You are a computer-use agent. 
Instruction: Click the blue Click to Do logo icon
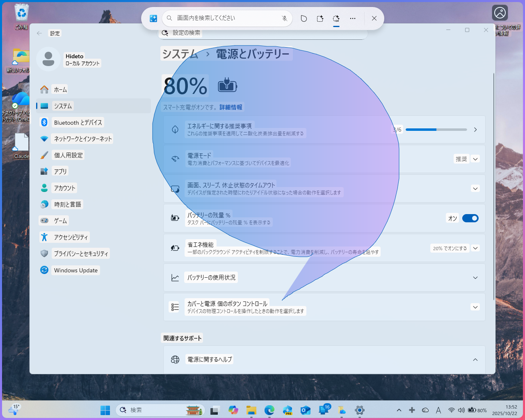(153, 18)
